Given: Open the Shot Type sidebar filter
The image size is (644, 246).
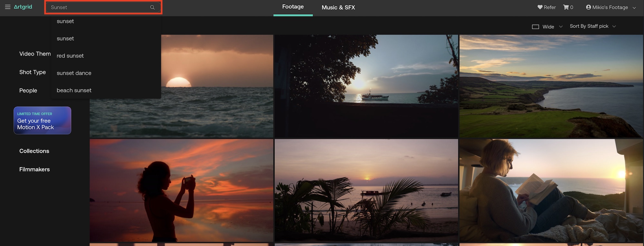Looking at the screenshot, I should (33, 72).
